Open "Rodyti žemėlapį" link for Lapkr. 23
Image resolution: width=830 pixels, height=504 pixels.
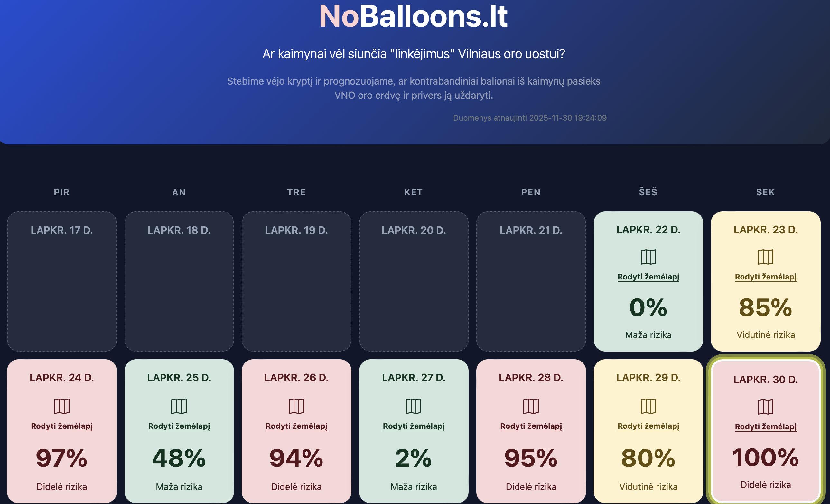click(765, 277)
